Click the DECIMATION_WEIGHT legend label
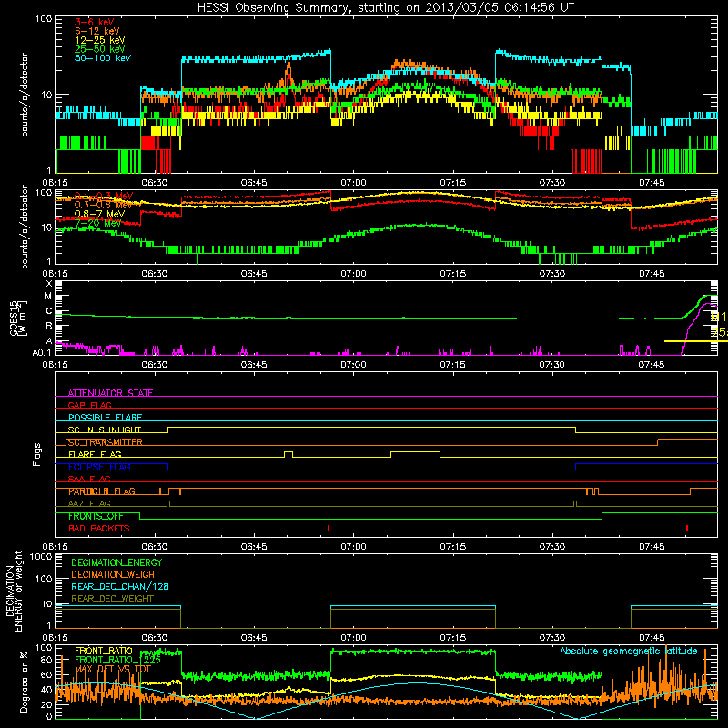728x728 pixels. (116, 575)
